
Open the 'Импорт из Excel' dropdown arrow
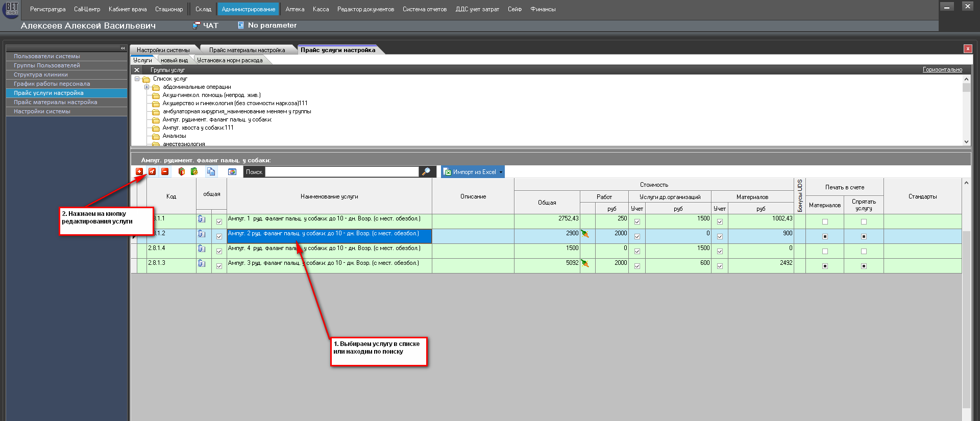click(x=501, y=172)
